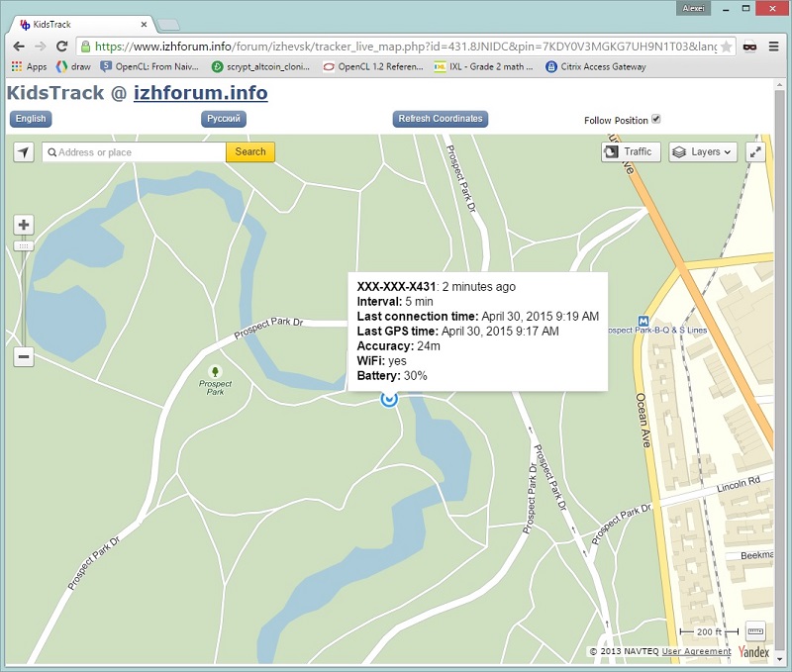The height and width of the screenshot is (672, 792).
Task: Click the yellow Search button
Action: [x=250, y=152]
